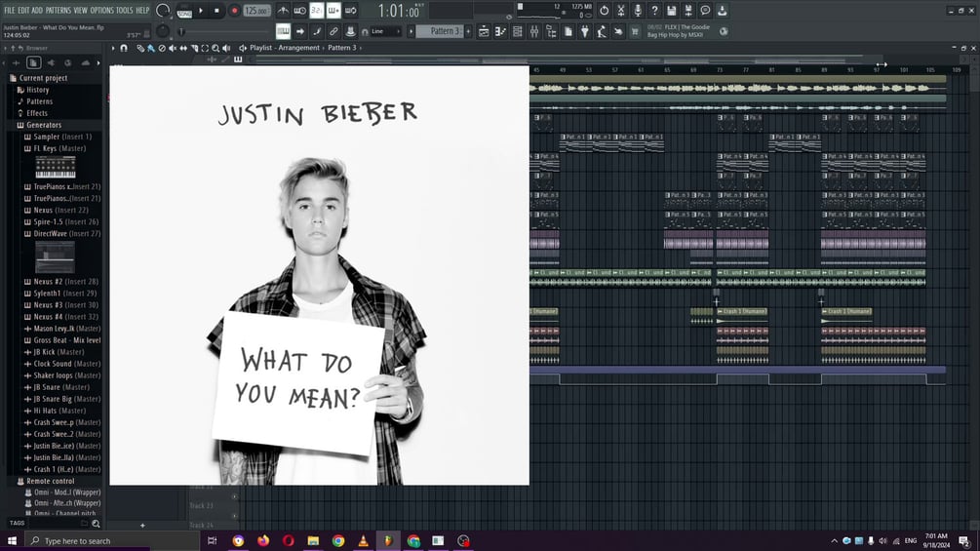Toggle the wait-for-input icon

[x=300, y=11]
